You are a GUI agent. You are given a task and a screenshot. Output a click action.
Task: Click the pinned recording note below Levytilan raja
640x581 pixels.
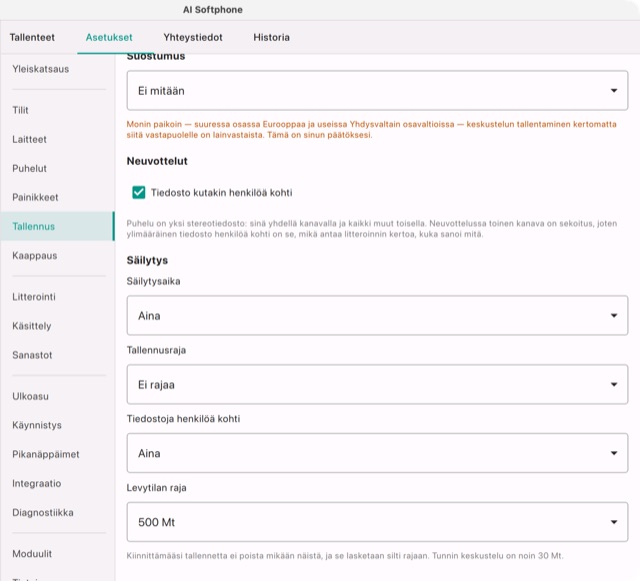pos(345,556)
